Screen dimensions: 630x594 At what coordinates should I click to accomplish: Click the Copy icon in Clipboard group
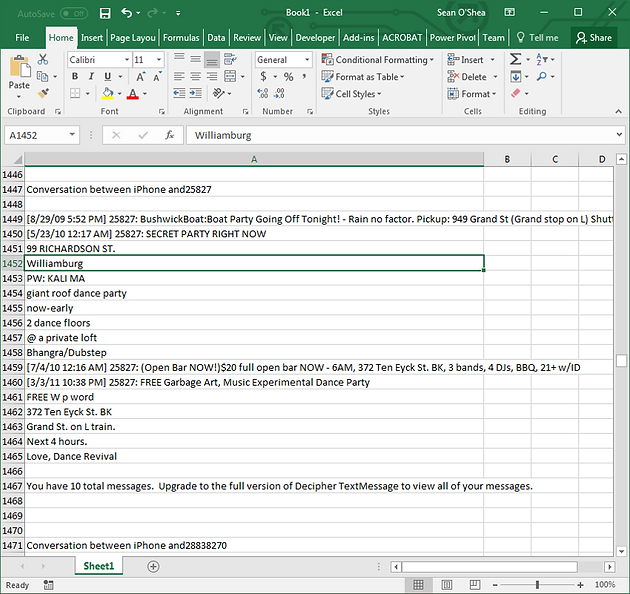42,76
